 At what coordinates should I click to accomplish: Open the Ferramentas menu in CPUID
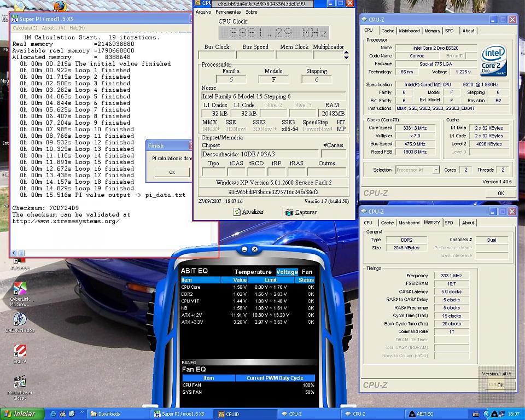[x=229, y=12]
